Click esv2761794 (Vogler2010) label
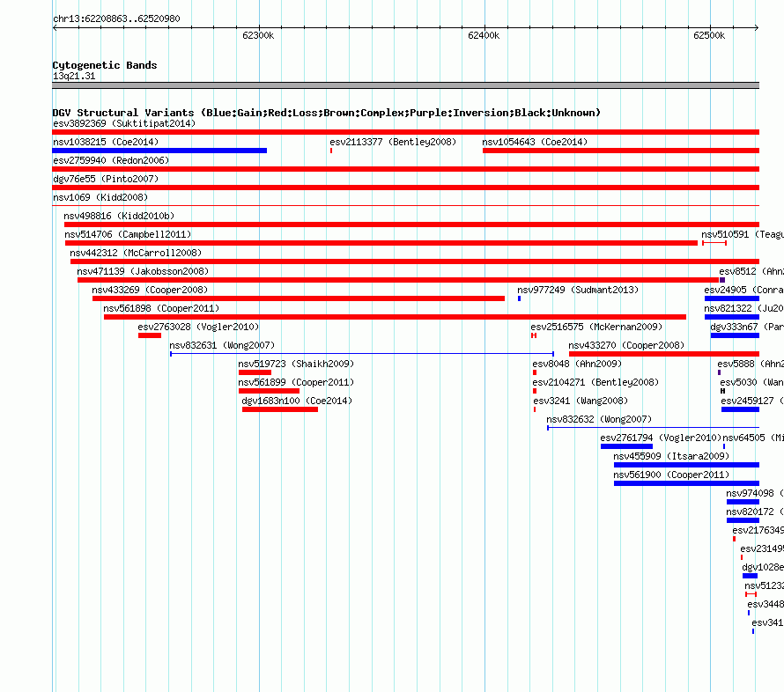 (661, 438)
